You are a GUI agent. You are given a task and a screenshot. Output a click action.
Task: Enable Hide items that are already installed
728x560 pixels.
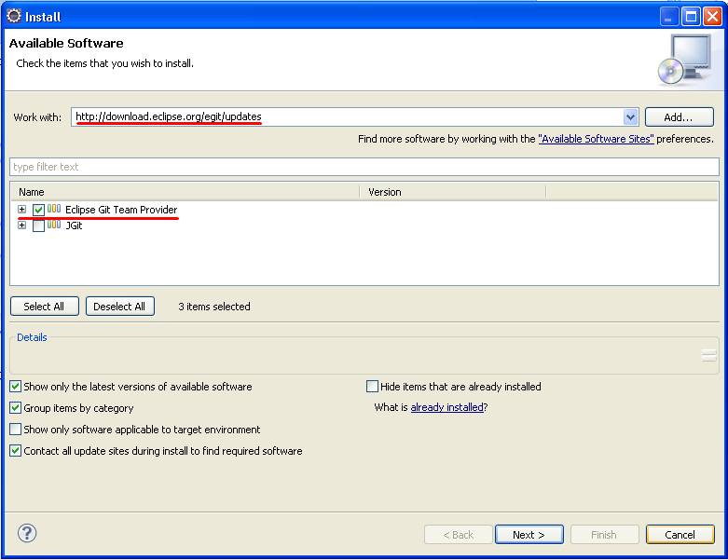click(x=372, y=387)
